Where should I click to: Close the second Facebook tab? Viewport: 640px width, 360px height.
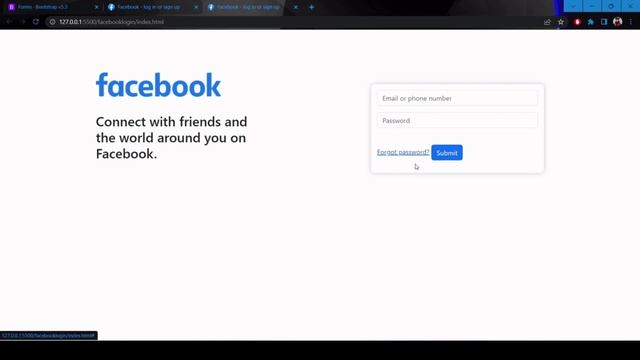[x=196, y=7]
